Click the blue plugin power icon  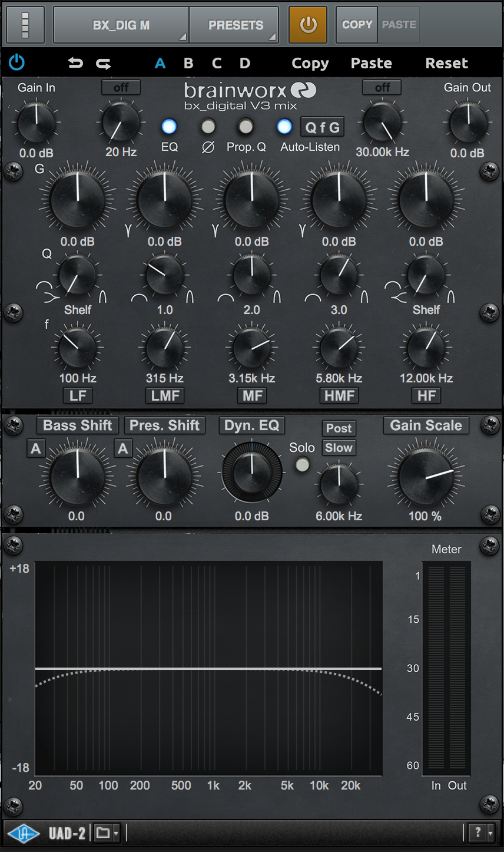[x=17, y=62]
